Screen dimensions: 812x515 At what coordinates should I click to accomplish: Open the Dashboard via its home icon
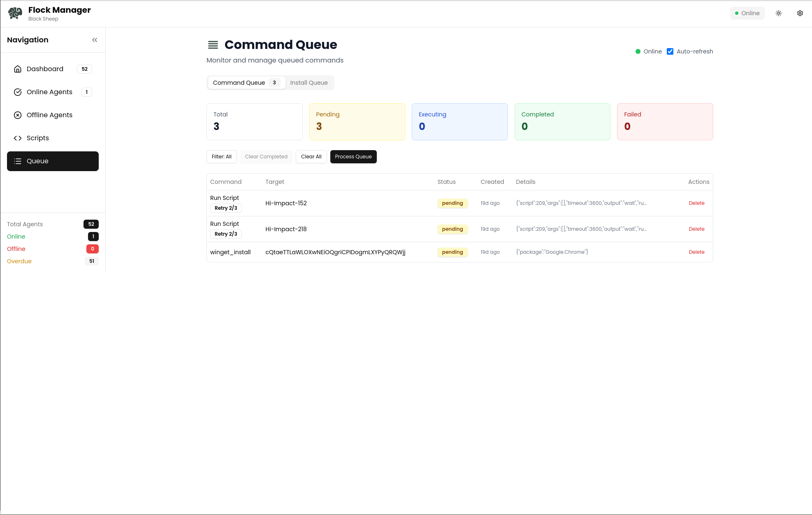coord(18,69)
